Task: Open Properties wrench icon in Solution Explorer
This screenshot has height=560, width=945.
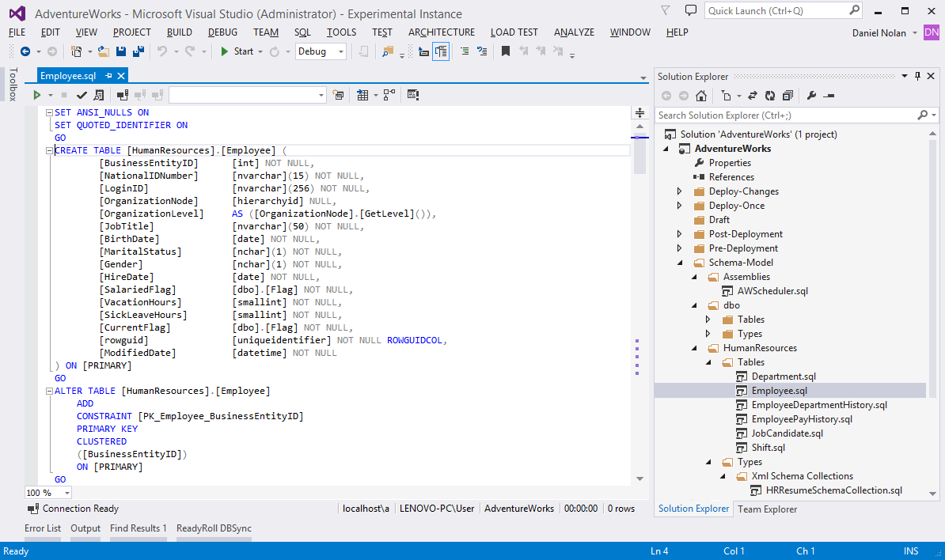Action: [811, 96]
